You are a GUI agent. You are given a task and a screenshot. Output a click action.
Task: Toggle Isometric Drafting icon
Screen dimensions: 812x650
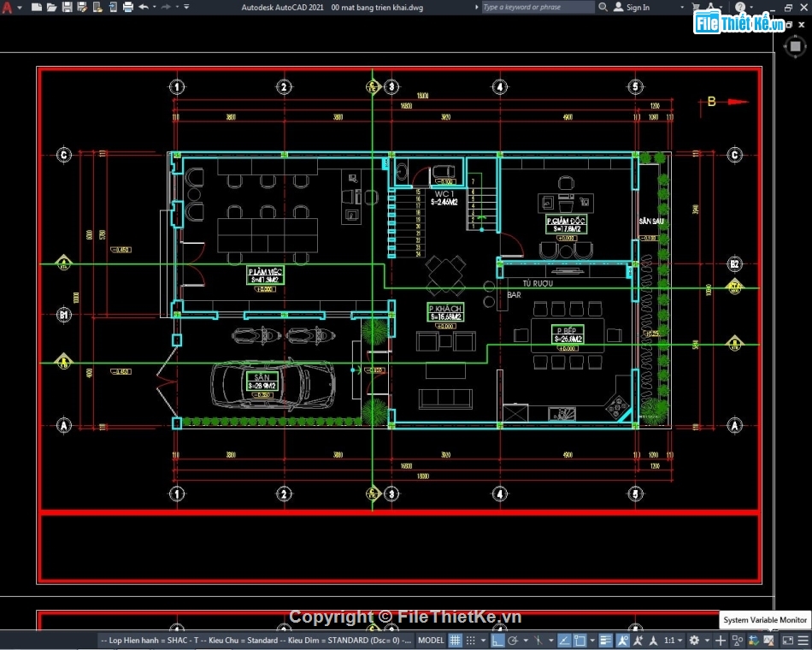pos(538,641)
